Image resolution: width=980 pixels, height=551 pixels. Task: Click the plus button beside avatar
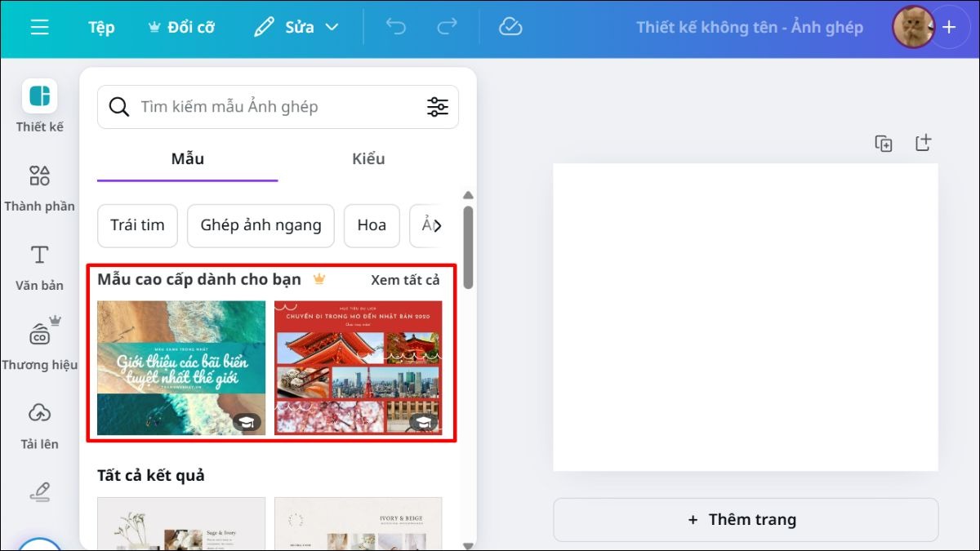click(x=949, y=27)
